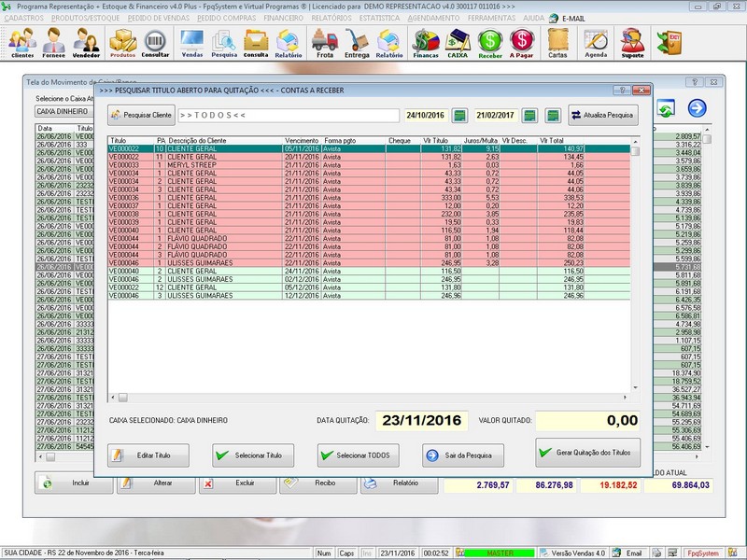Open the PEDIDO DE VENDAS menu
Image resolution: width=747 pixels, height=560 pixels.
159,18
